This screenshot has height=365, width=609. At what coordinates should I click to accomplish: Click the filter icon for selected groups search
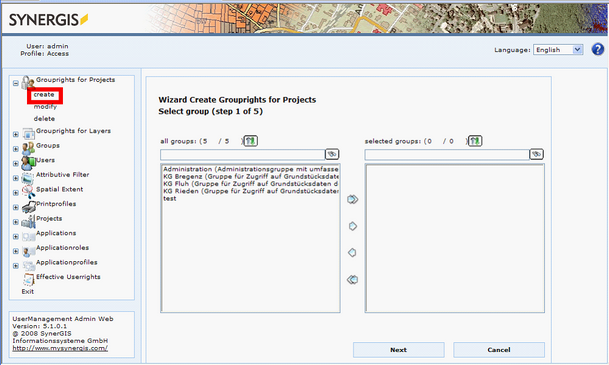[x=536, y=155]
